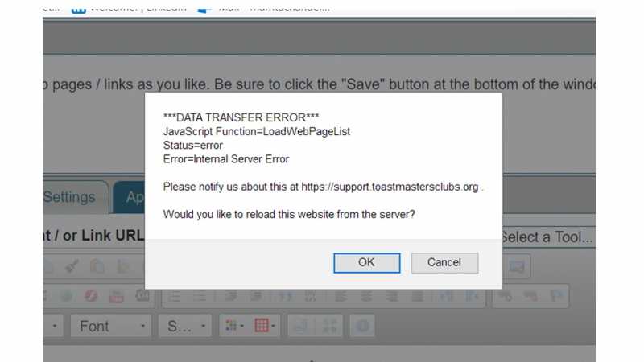Switch to the LinkedIn browser tab
Viewport: 644px width, 362px height.
coord(129,8)
